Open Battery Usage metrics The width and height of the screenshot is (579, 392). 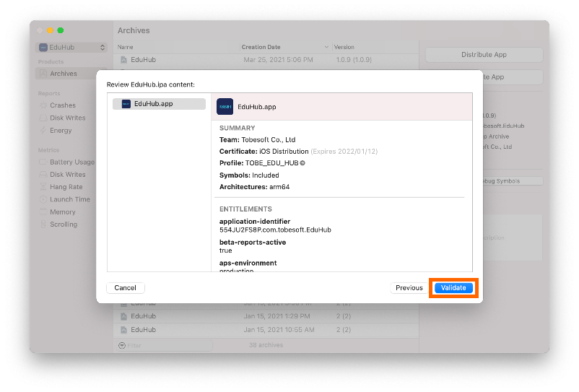(72, 162)
